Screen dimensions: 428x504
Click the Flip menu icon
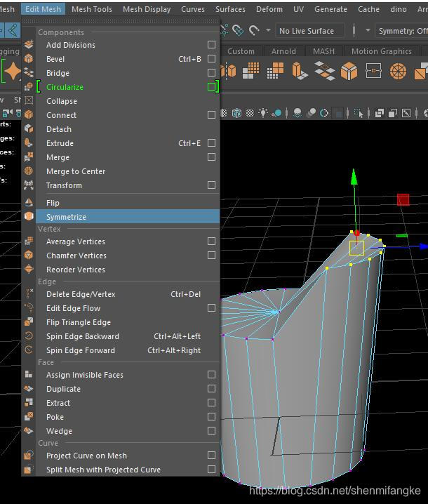[x=29, y=202]
